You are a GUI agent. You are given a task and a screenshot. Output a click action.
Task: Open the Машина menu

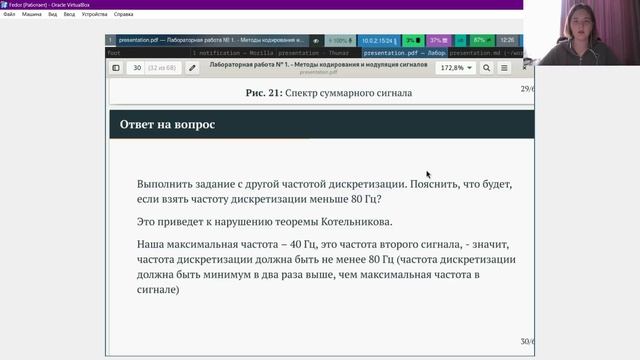(x=31, y=14)
